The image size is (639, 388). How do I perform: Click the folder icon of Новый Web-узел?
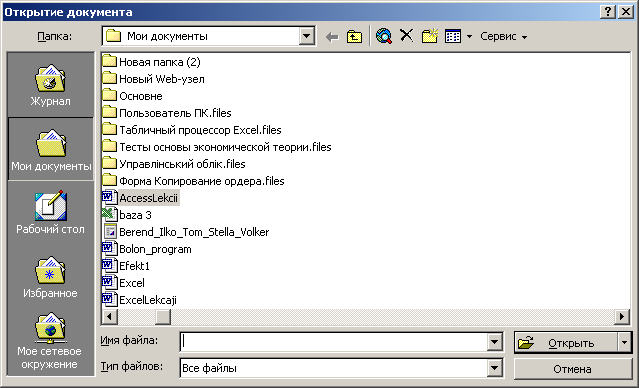click(x=109, y=79)
